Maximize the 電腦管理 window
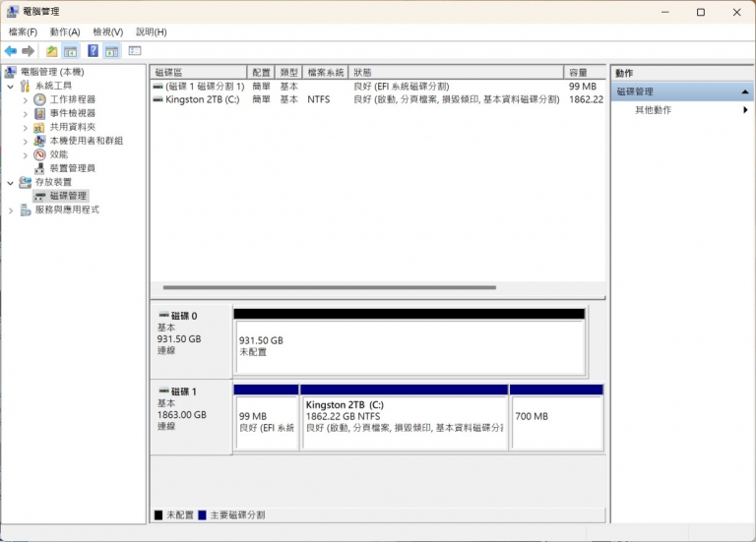Image resolution: width=756 pixels, height=542 pixels. [x=701, y=12]
